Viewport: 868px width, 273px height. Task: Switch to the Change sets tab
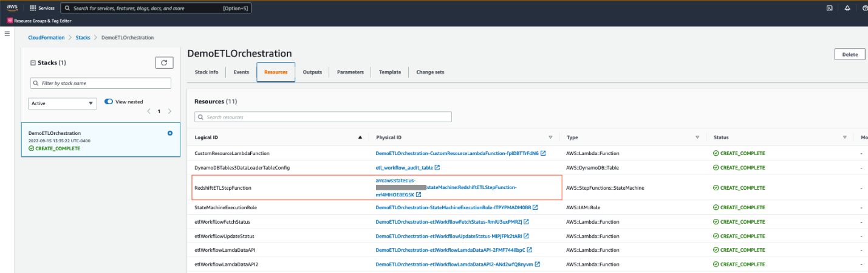click(430, 72)
